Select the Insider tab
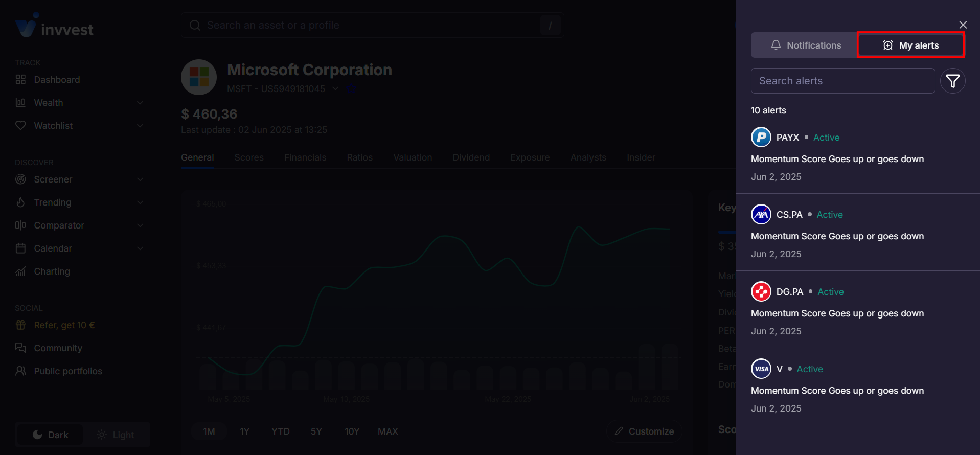 641,157
